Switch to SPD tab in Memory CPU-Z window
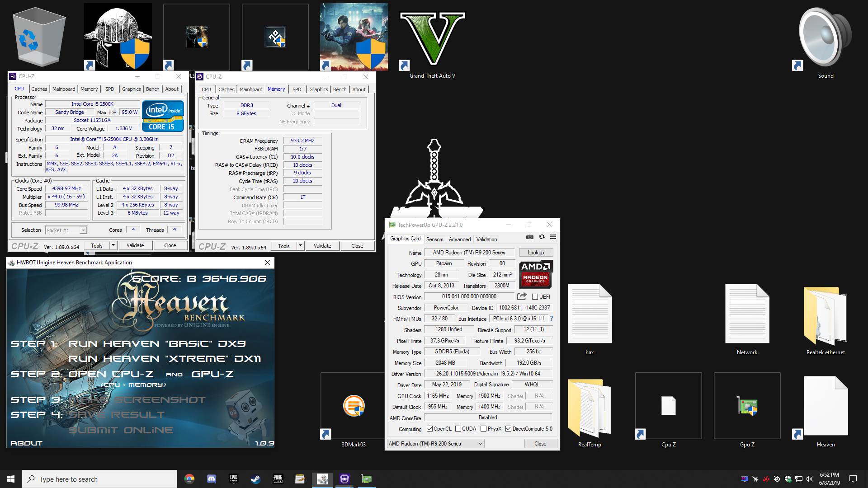The height and width of the screenshot is (488, 868). point(297,89)
